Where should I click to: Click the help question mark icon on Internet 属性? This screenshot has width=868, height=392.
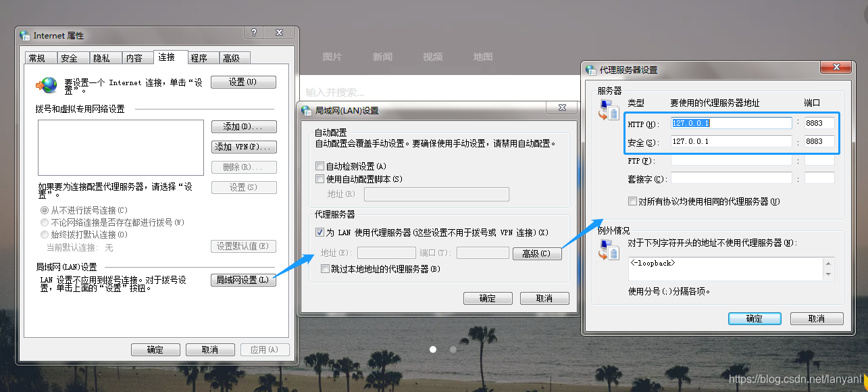[253, 32]
